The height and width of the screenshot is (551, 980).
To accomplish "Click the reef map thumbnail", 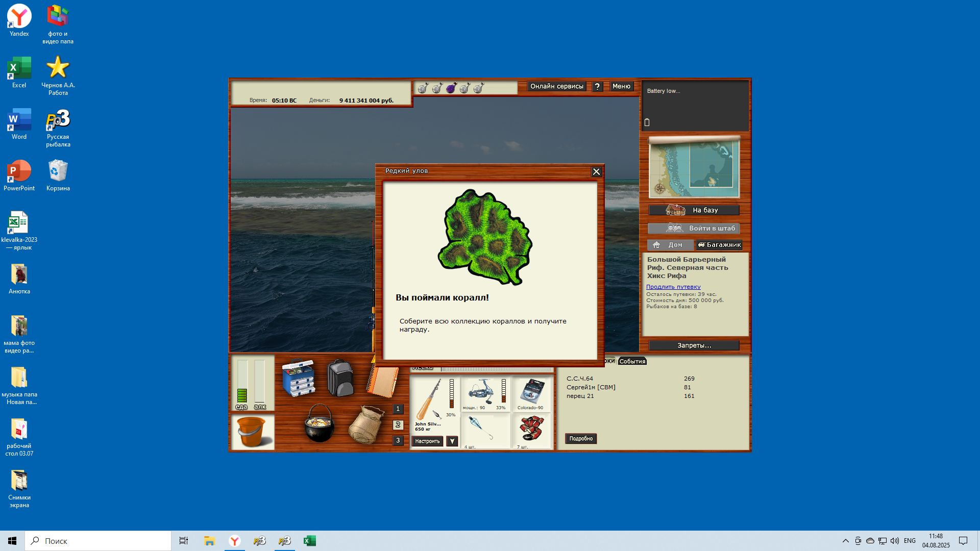I will [x=694, y=168].
